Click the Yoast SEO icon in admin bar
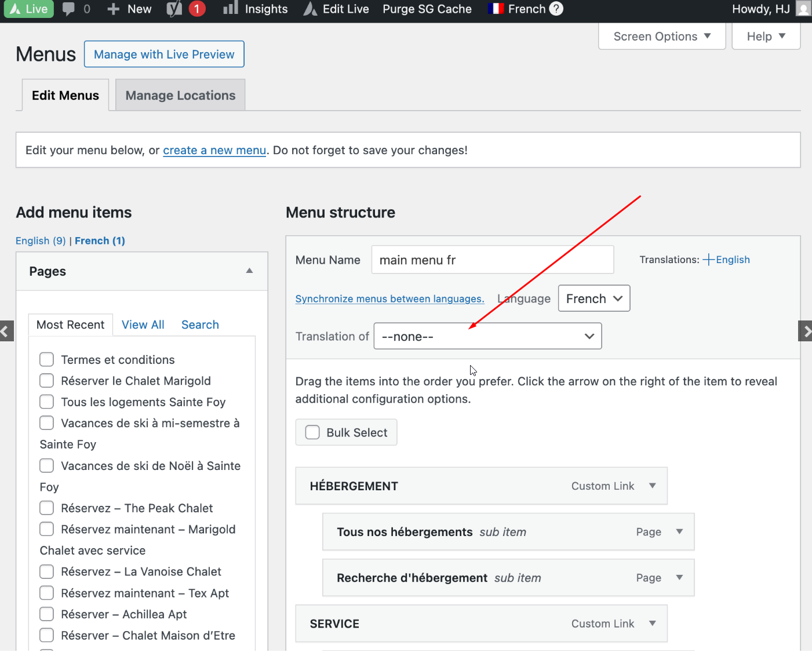This screenshot has width=812, height=656. coord(174,9)
